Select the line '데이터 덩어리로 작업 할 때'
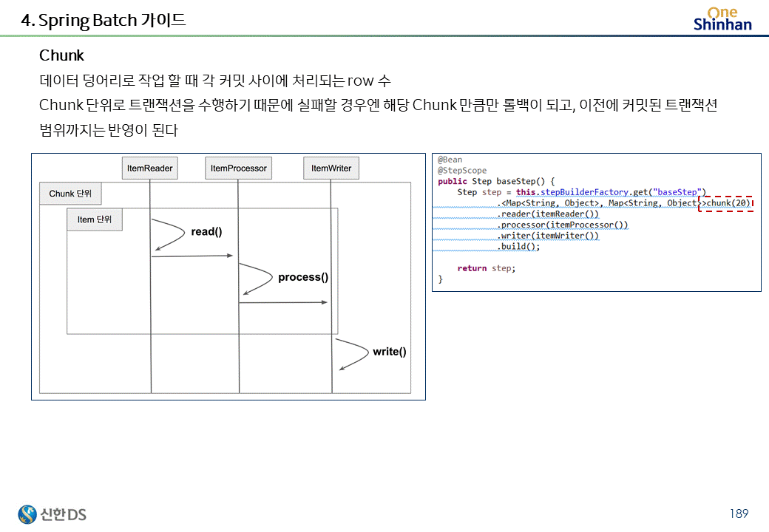Image resolution: width=769 pixels, height=532 pixels. (x=215, y=81)
